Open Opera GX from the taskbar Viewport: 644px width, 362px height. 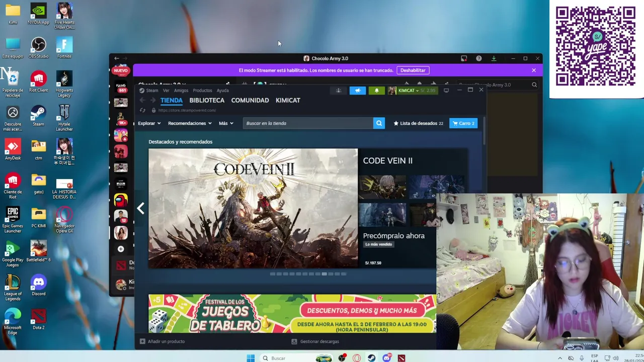pyautogui.click(x=357, y=358)
